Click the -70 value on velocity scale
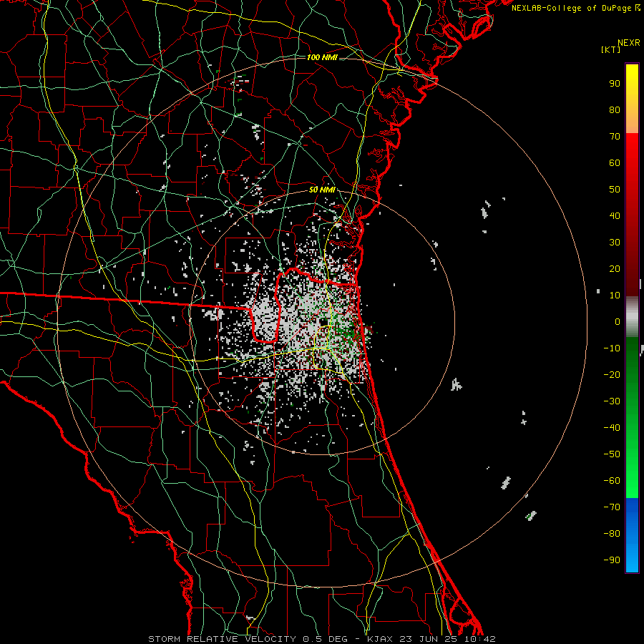 tap(612, 507)
